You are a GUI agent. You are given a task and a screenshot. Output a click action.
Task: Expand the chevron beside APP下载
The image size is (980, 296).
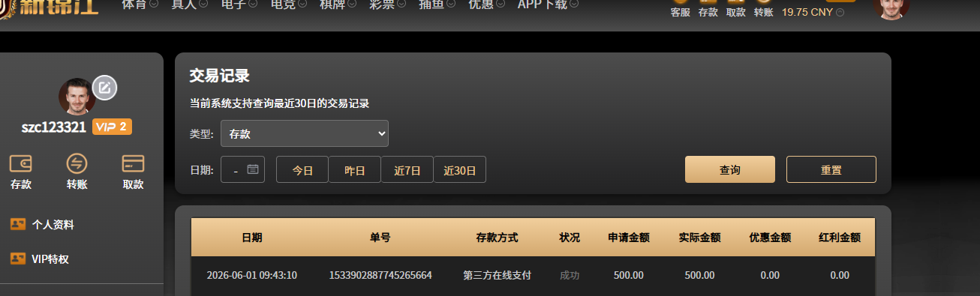pos(574,4)
